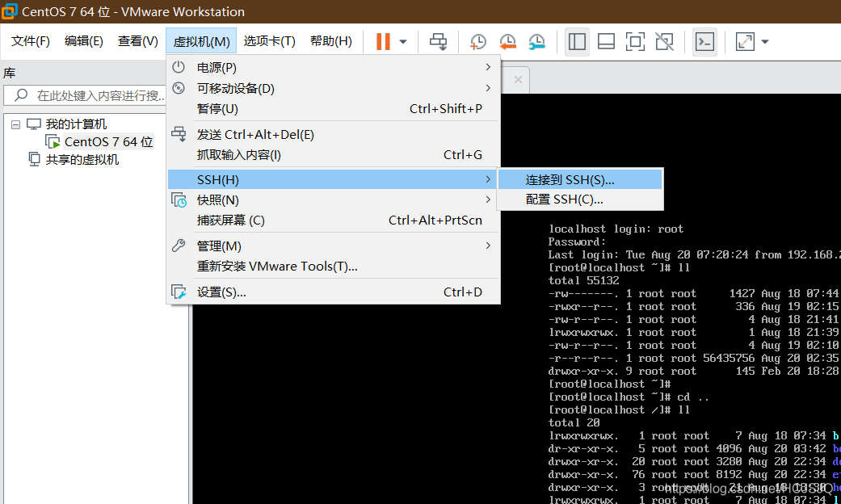Open the snapshot manager toolbar icon

click(x=536, y=41)
